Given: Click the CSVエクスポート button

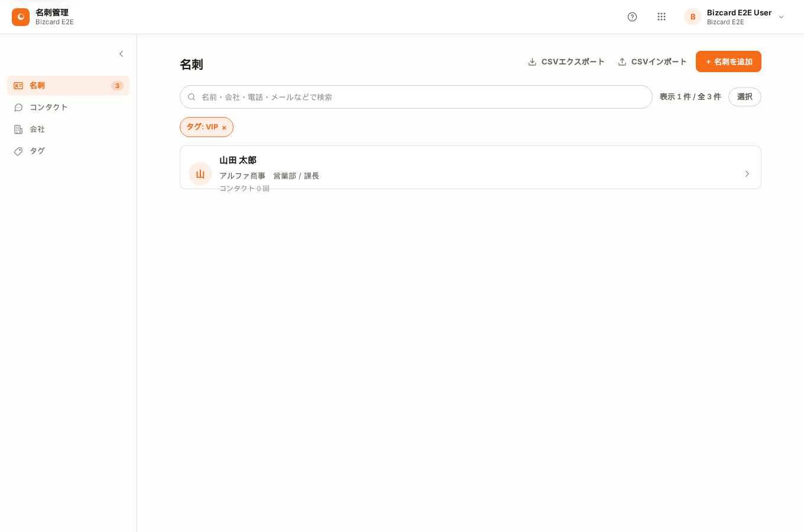Looking at the screenshot, I should point(566,61).
